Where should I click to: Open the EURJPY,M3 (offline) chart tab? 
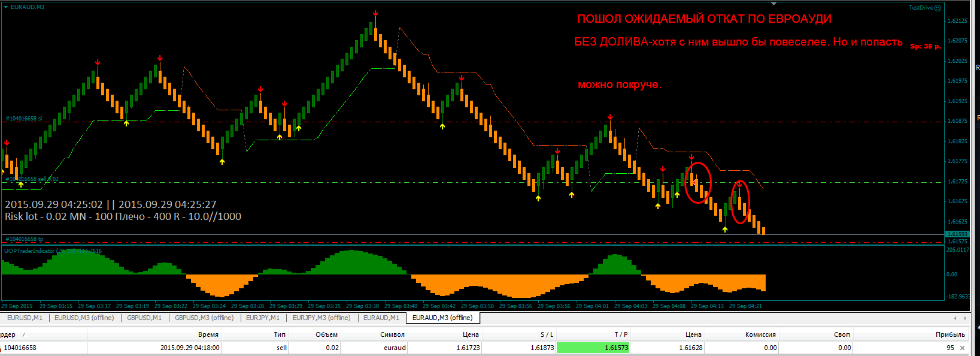pos(321,318)
